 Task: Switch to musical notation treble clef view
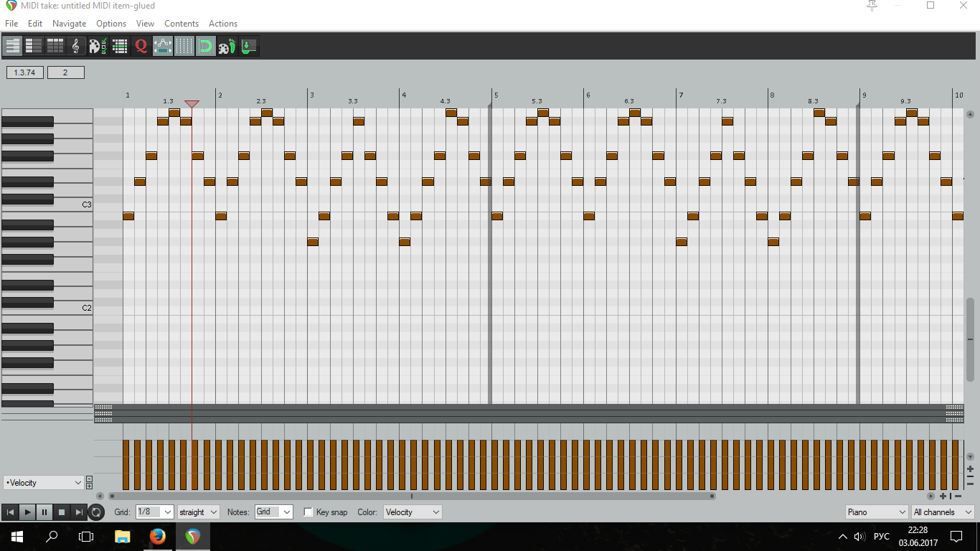(x=76, y=47)
